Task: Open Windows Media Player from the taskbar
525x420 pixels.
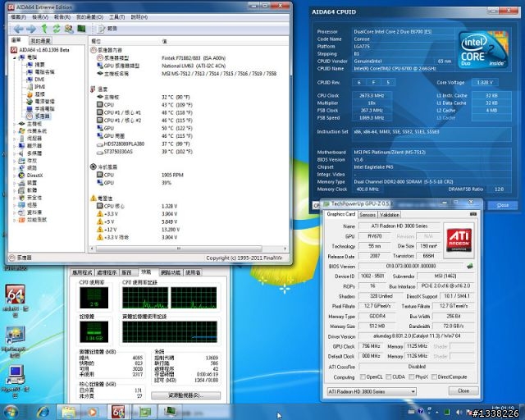Action: tap(93, 413)
